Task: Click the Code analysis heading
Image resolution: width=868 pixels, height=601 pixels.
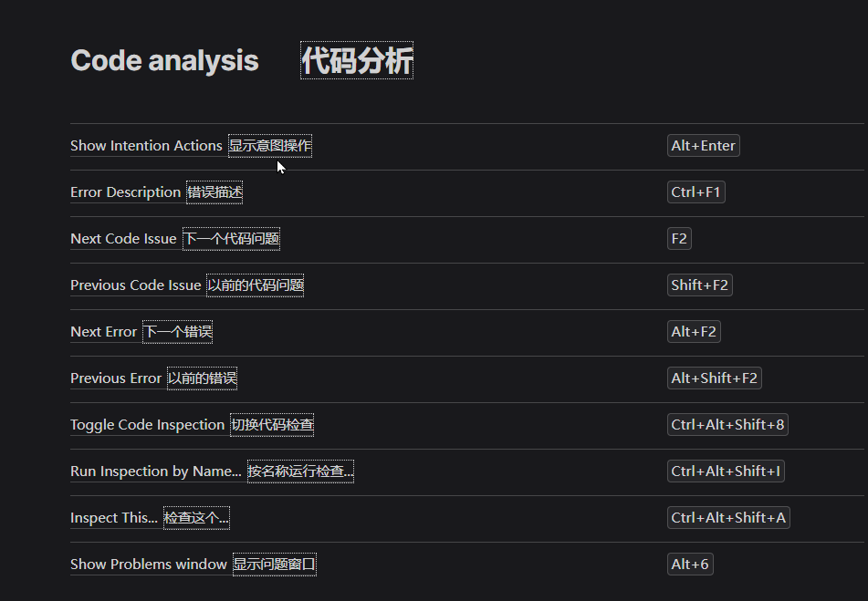Action: (164, 61)
